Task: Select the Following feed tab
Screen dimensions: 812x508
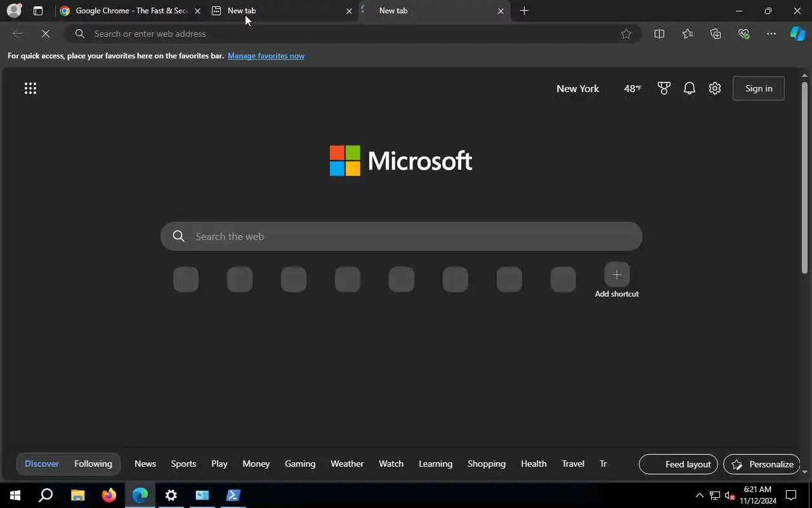Action: click(93, 464)
